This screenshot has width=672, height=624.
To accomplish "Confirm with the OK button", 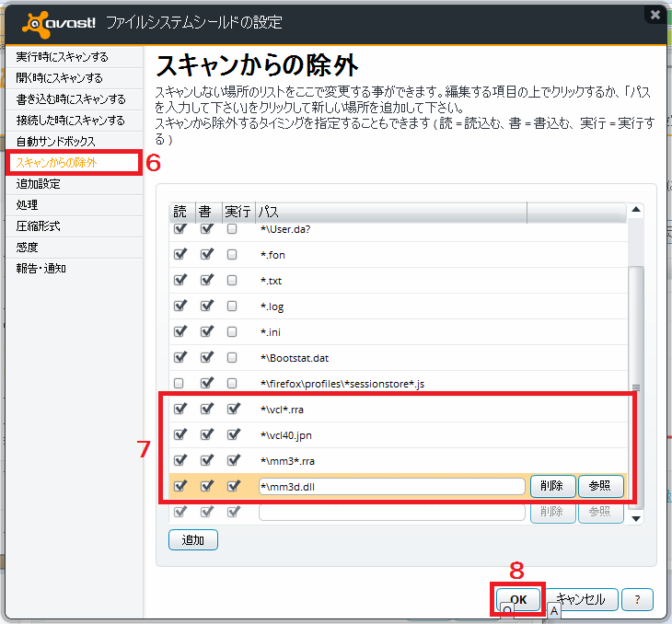I will pyautogui.click(x=518, y=599).
